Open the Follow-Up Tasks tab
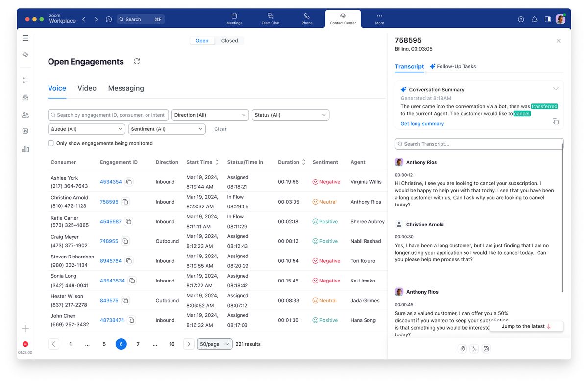Viewport: 588px width, 385px height. (x=457, y=66)
